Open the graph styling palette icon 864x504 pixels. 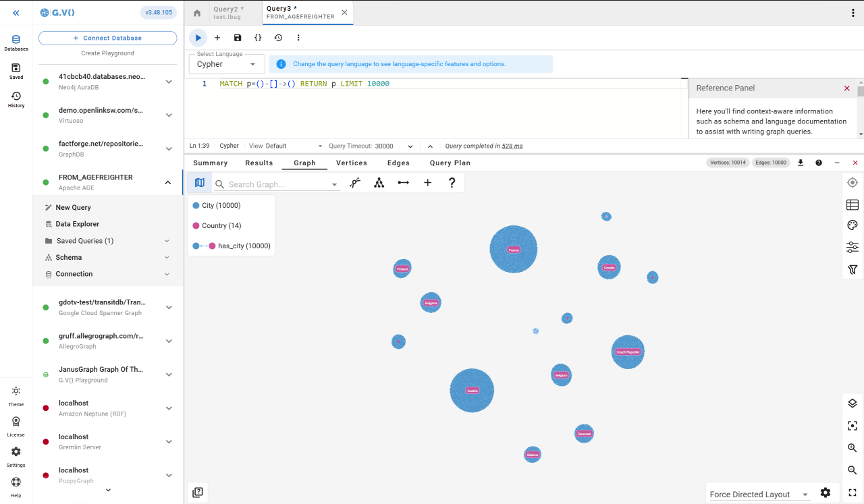coord(853,225)
